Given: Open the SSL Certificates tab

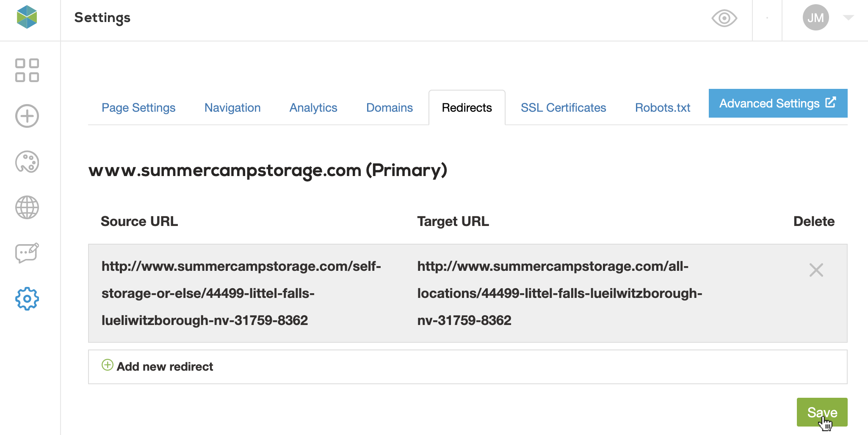Looking at the screenshot, I should click(563, 108).
